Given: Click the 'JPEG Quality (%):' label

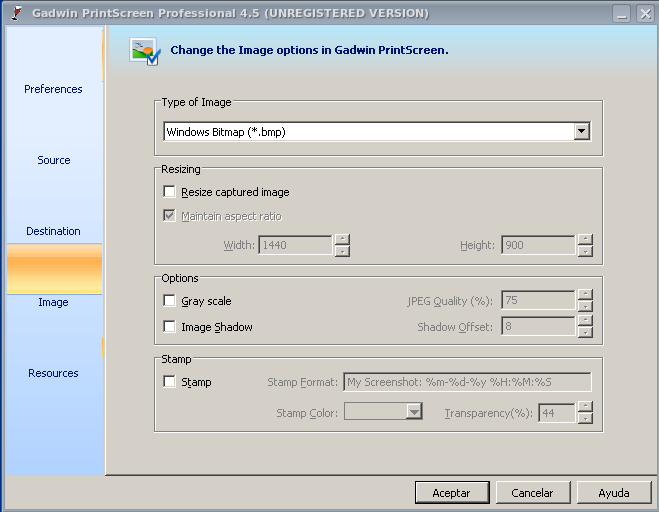Looking at the screenshot, I should point(450,301).
